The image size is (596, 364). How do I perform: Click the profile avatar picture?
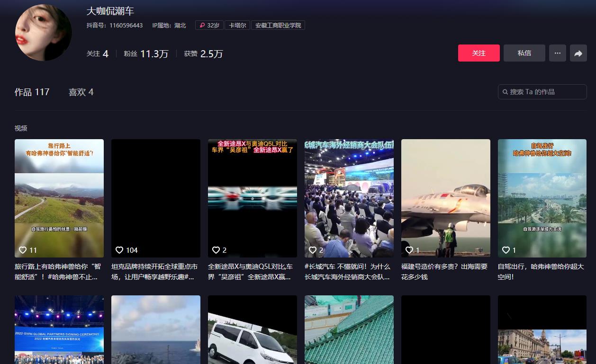[44, 33]
